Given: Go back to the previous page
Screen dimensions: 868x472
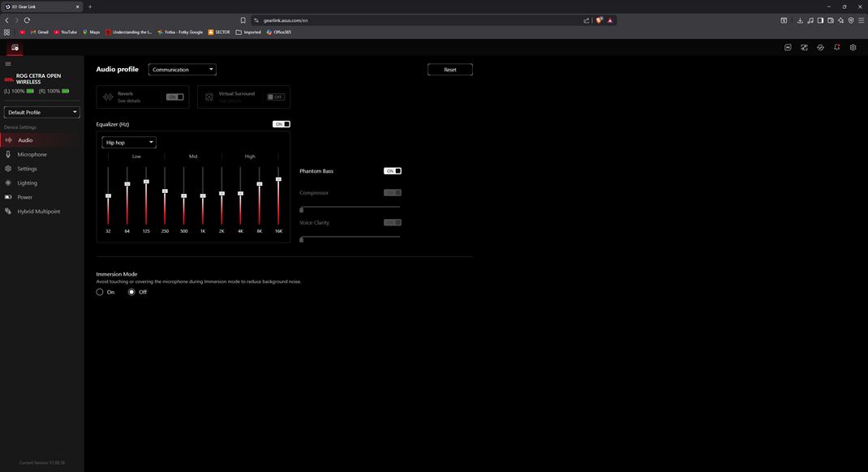Looking at the screenshot, I should (6, 20).
